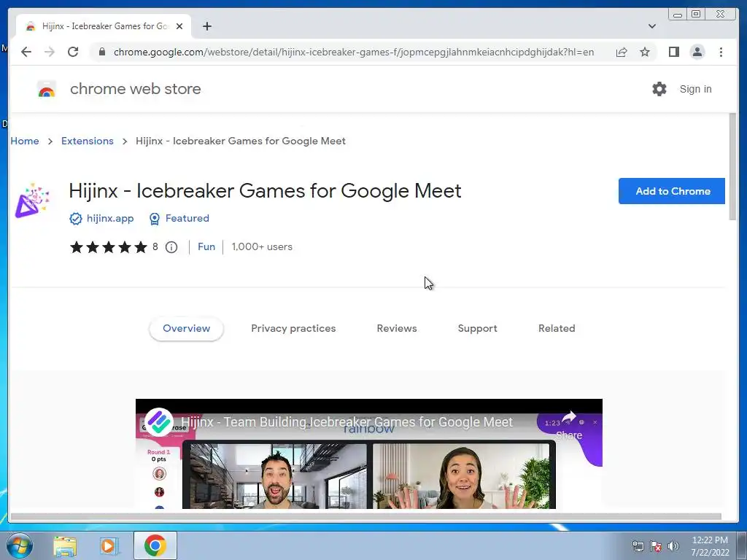Close the Hijinx browser tab

[179, 26]
